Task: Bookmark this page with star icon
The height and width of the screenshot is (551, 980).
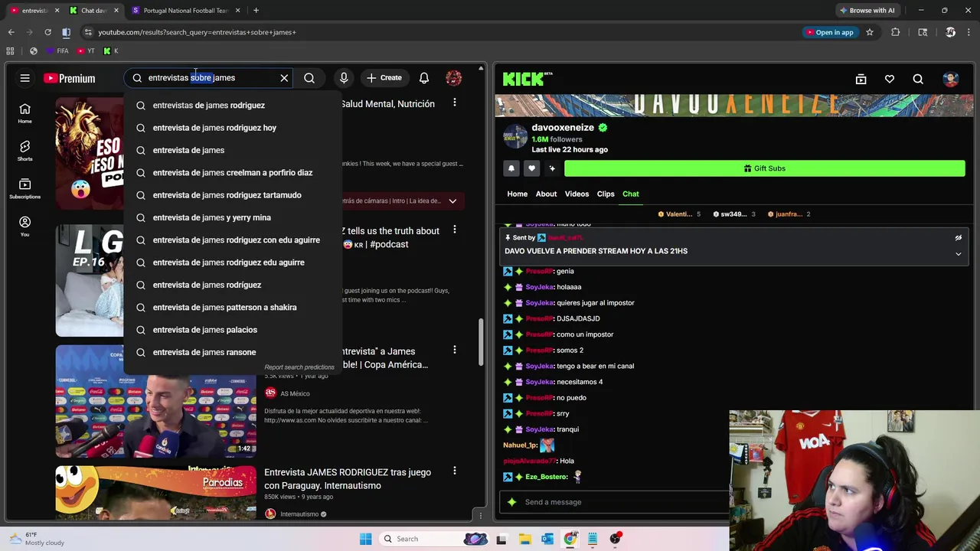Action: coord(870,32)
